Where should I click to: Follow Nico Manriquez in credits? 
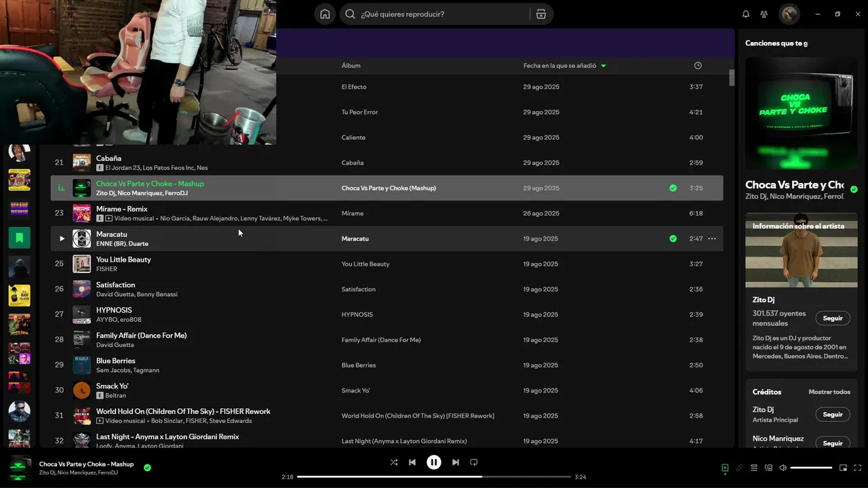[x=833, y=443]
